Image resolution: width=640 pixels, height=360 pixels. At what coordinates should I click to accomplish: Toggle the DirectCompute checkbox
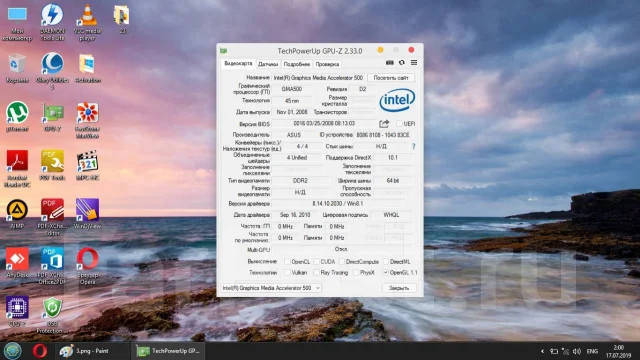click(342, 262)
